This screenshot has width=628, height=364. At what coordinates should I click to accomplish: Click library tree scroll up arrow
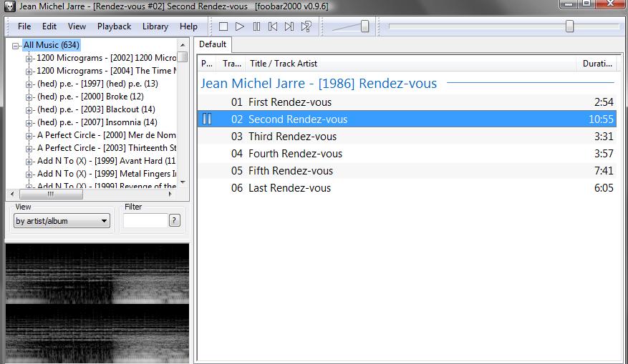tap(183, 45)
